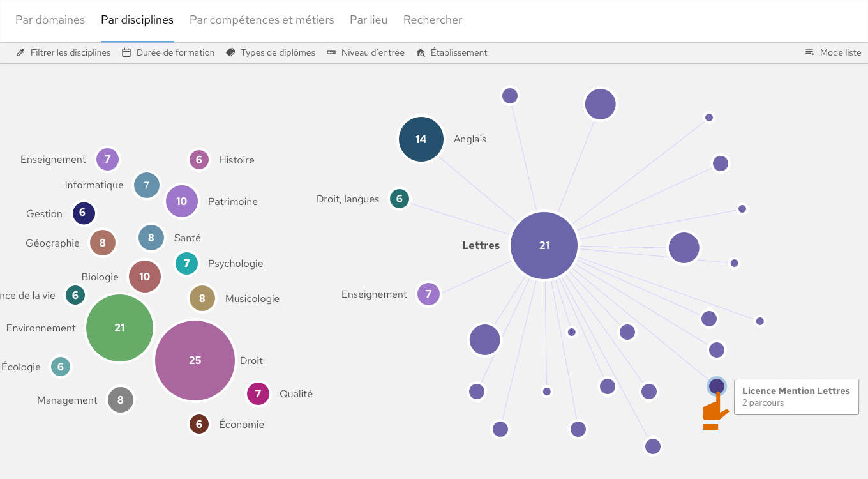868x479 pixels.
Task: Open the Types de diplômes filter
Action: click(271, 52)
